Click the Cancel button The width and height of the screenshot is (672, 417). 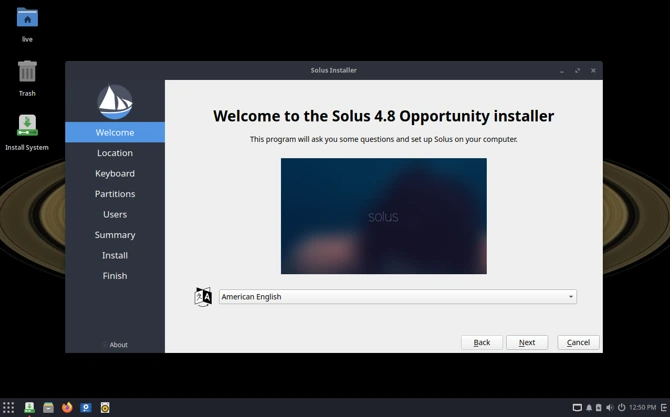[578, 342]
